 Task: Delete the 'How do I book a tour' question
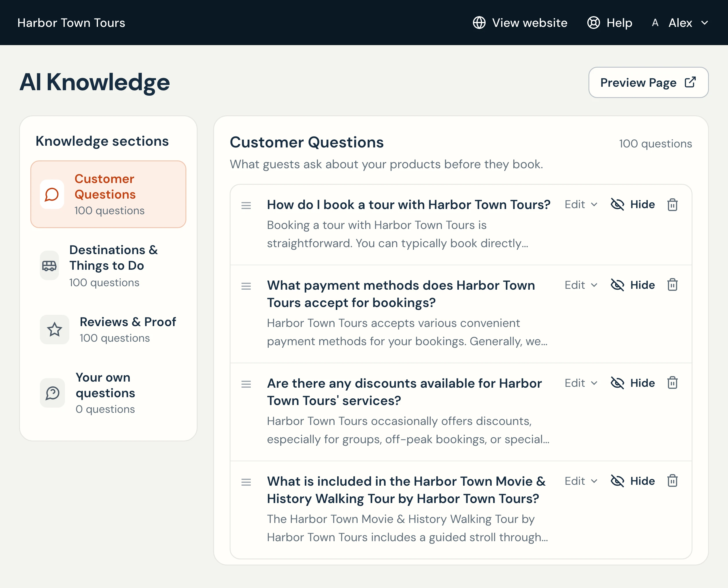[672, 205]
